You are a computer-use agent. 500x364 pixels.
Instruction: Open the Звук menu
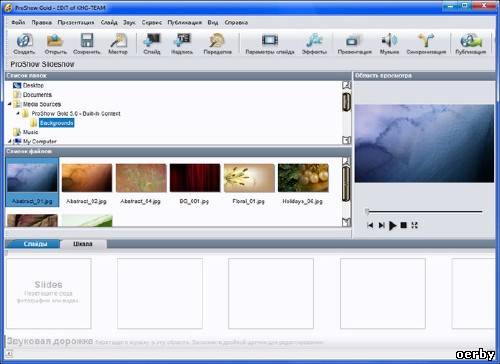coord(129,22)
